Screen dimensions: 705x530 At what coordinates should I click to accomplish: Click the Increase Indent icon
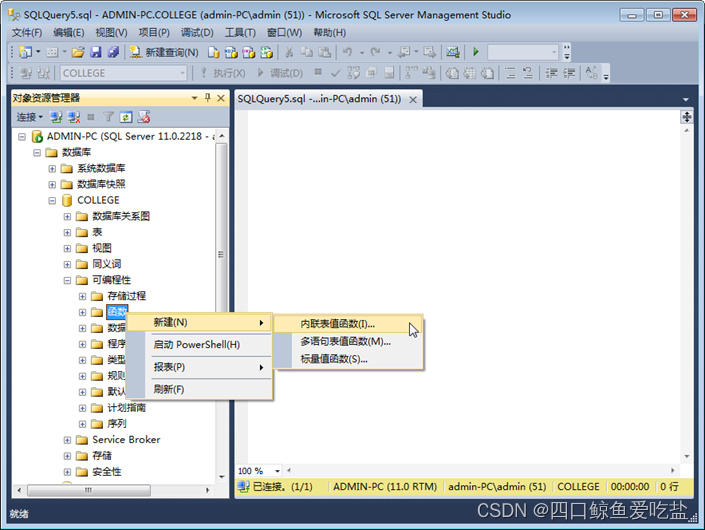tap(569, 73)
